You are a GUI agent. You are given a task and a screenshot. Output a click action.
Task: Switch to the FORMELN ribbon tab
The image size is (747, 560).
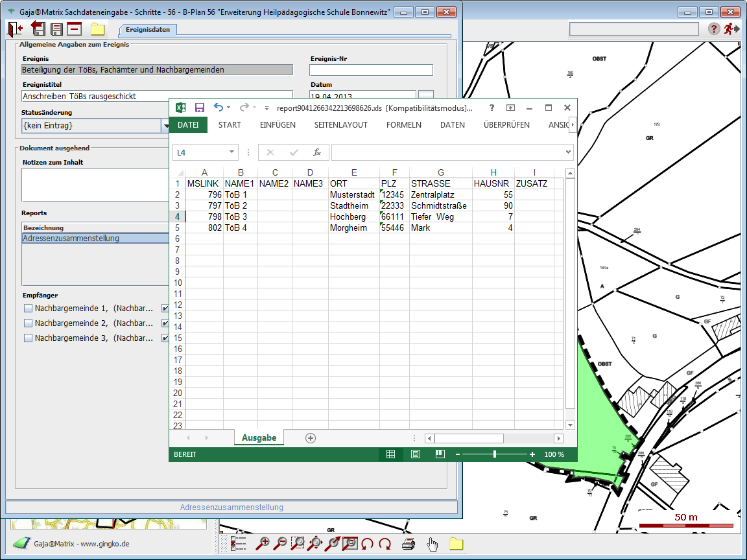[403, 125]
